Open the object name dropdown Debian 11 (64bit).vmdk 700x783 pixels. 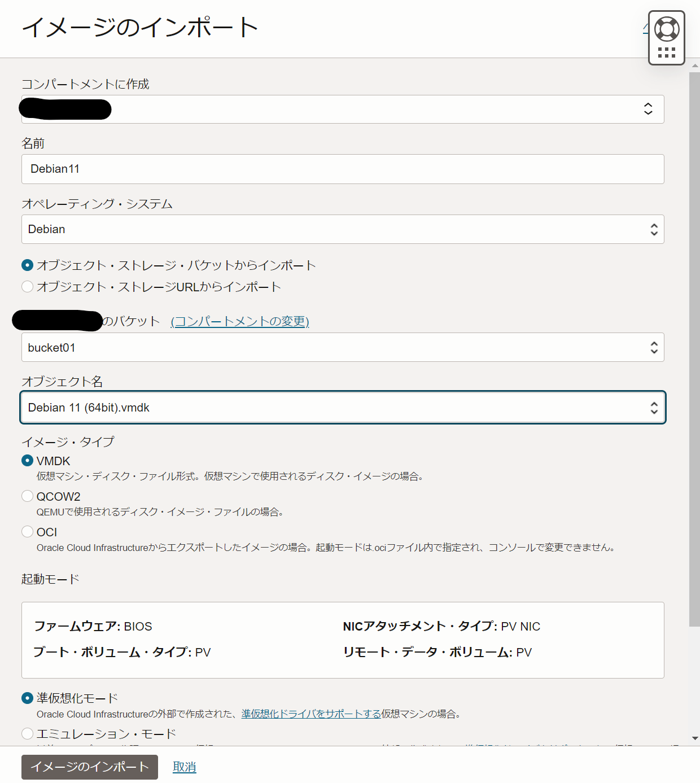point(343,408)
